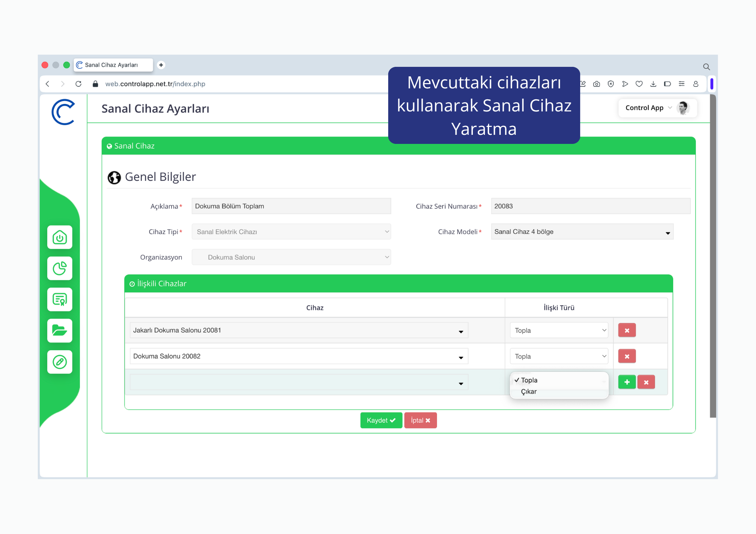Screen dimensions: 756x534
Task: Open the pie chart reports sidebar icon
Action: 60,269
